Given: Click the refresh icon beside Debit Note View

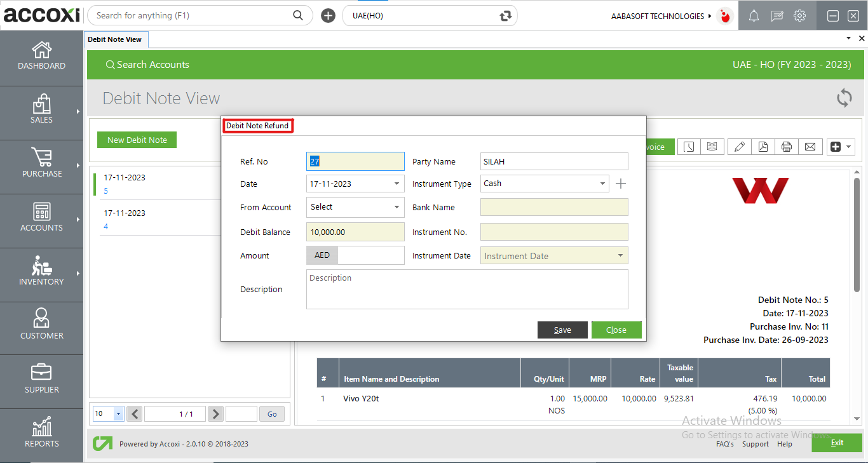Looking at the screenshot, I should [844, 98].
